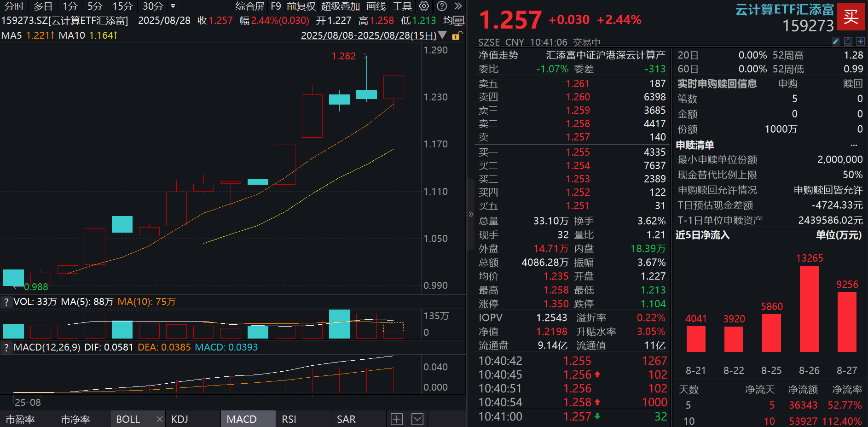
Task: Open the bell alert icon near 159273
Action: (x=848, y=41)
